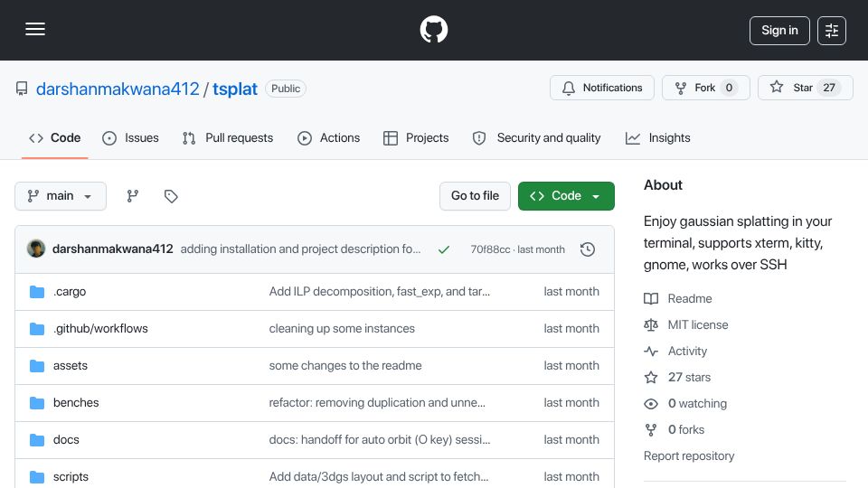View branches via the branch icon
868x488 pixels.
132,196
